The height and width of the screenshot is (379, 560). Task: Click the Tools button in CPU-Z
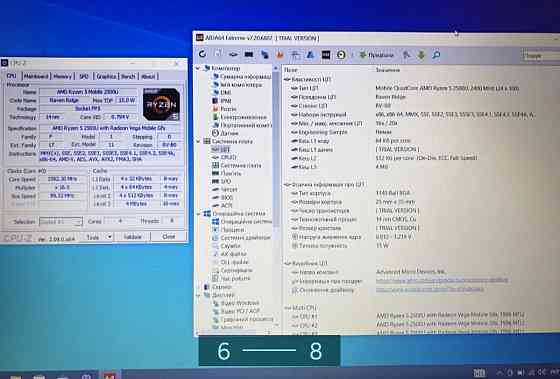tap(93, 237)
